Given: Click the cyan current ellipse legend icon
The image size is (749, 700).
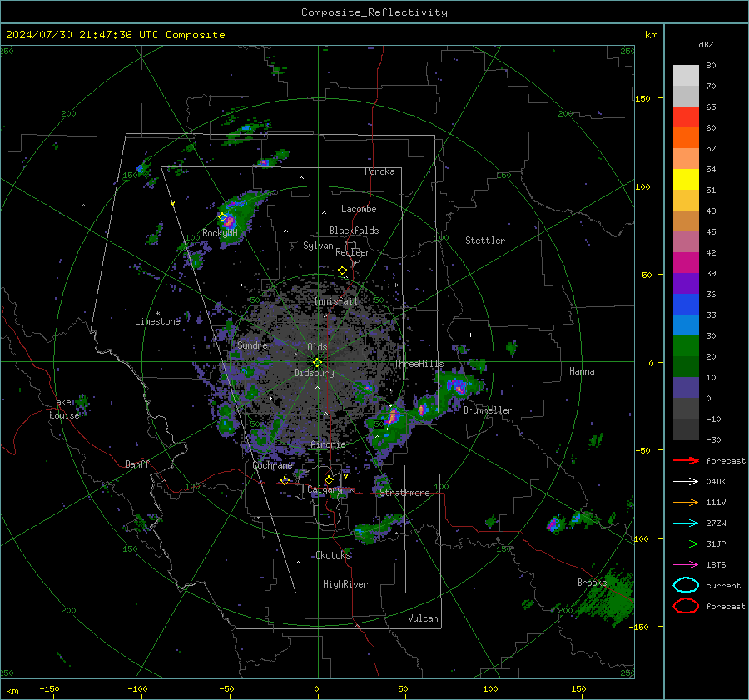Looking at the screenshot, I should pos(686,585).
